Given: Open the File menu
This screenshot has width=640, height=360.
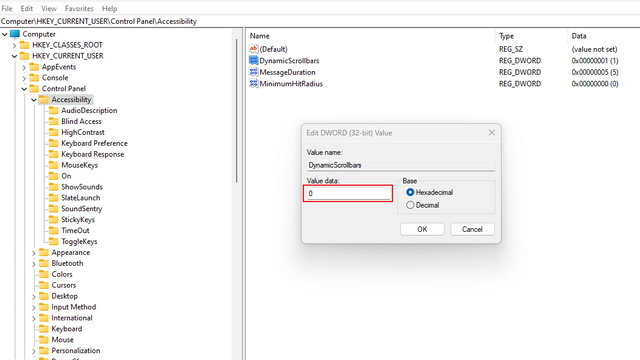Looking at the screenshot, I should coord(7,8).
